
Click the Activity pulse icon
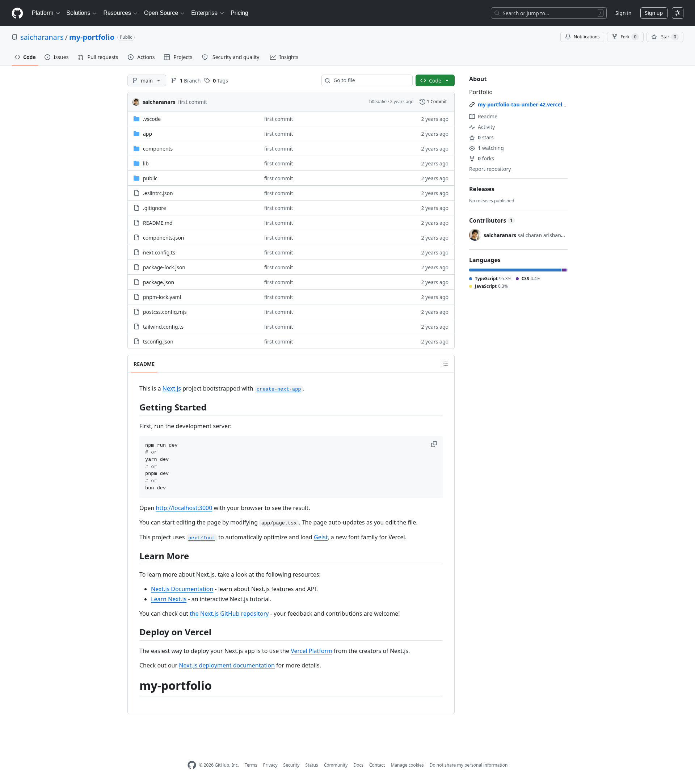point(472,127)
